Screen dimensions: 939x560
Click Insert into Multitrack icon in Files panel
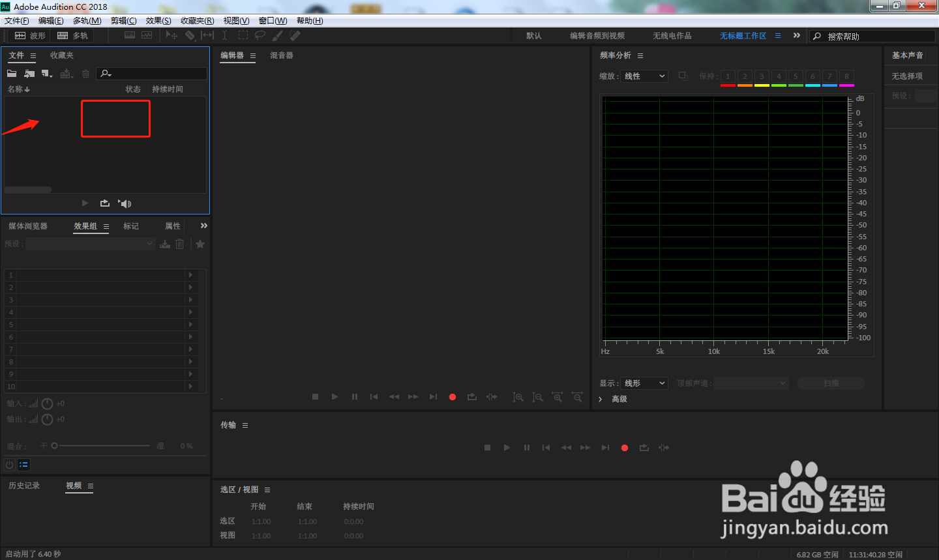coord(67,74)
